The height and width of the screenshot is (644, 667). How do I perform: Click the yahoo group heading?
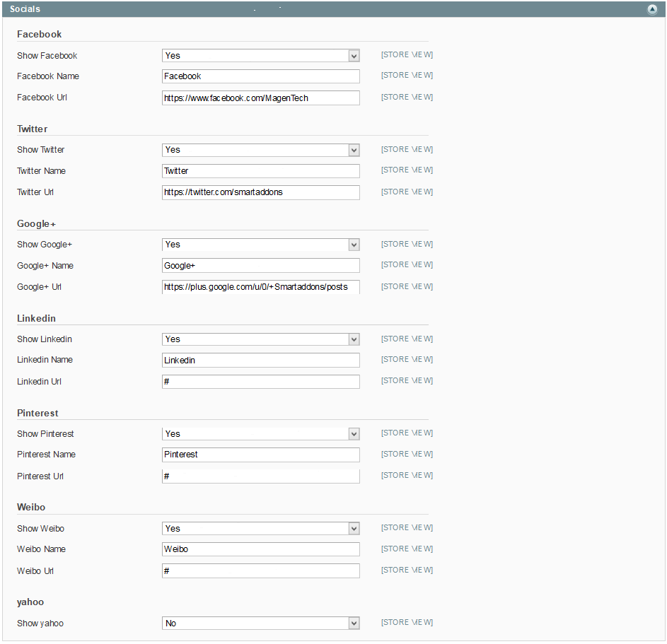click(30, 602)
